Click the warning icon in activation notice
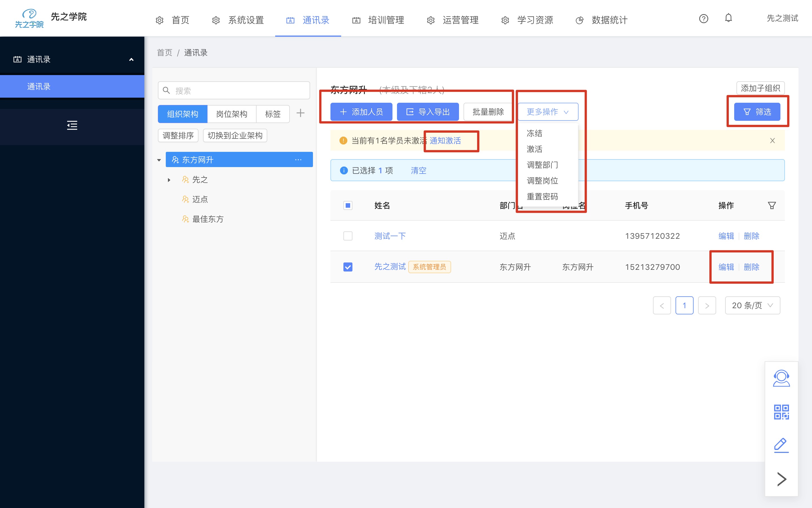The width and height of the screenshot is (812, 508). 343,141
